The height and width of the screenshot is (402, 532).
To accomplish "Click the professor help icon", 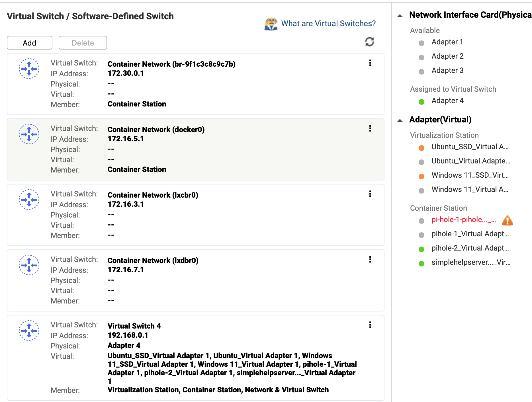I will point(271,24).
